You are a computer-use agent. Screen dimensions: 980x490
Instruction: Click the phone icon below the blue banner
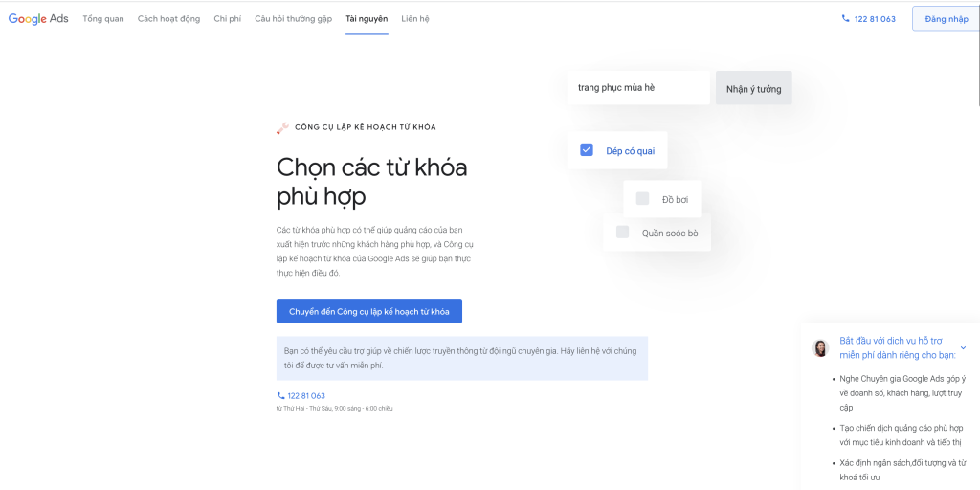pos(280,396)
